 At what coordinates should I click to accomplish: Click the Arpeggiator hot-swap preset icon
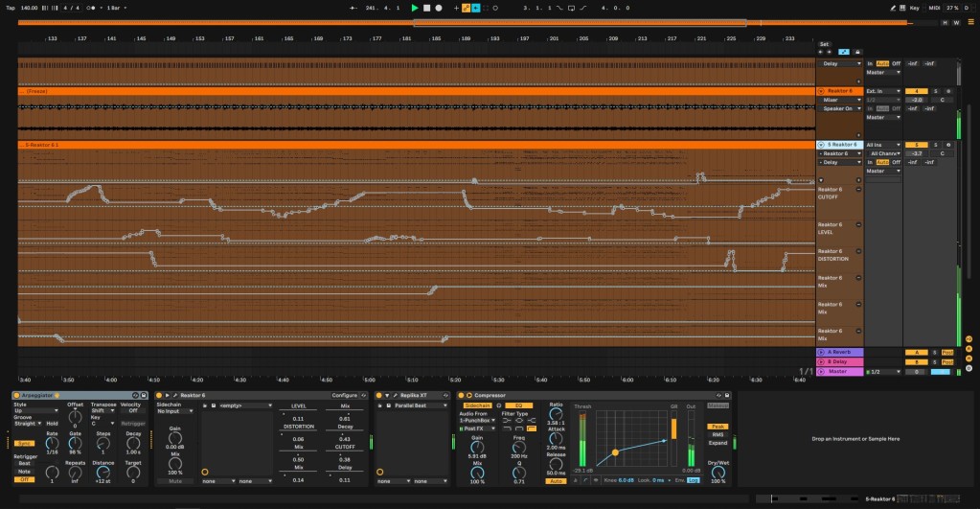133,395
